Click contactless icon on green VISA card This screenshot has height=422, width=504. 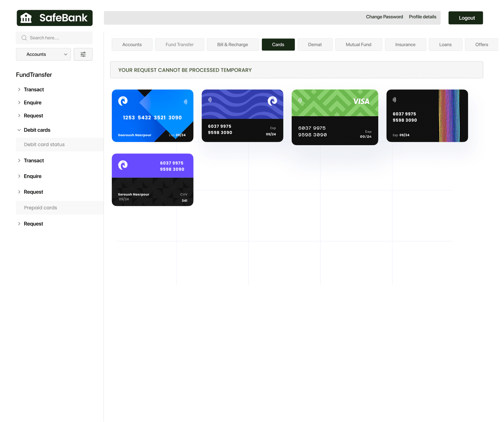tap(300, 100)
